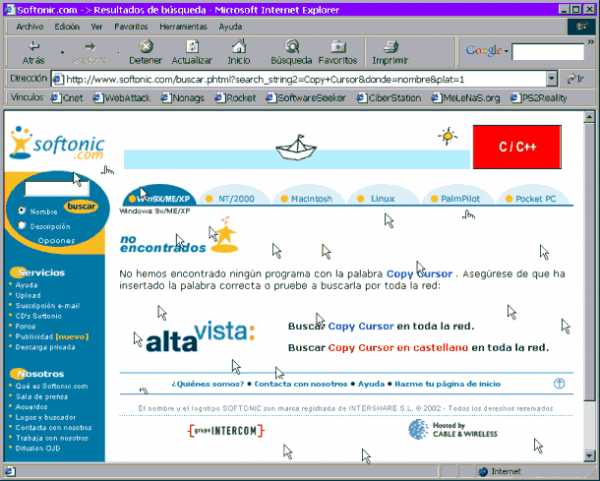Click the Opciones link in sidebar
Image resolution: width=600 pixels, height=481 pixels.
coord(56,241)
